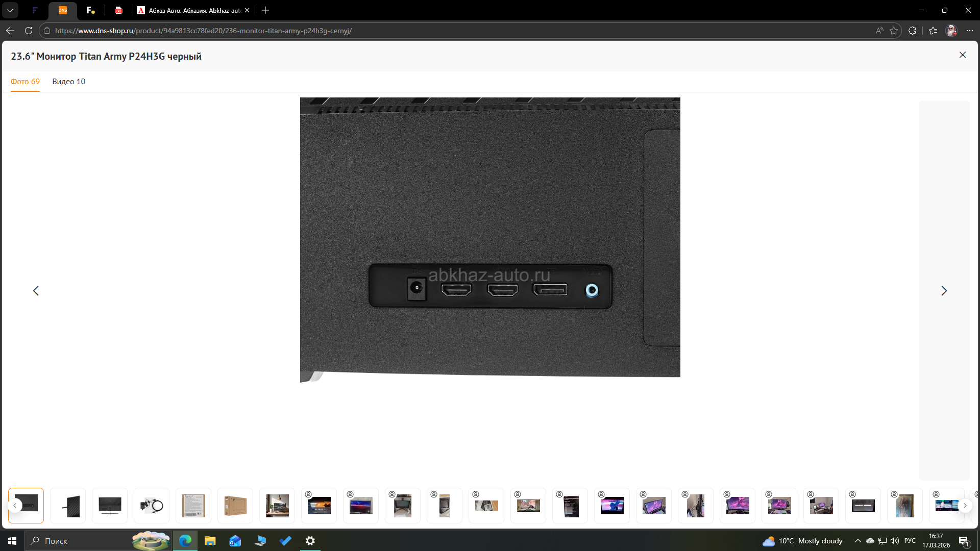The width and height of the screenshot is (980, 551).
Task: Select the Фото 69 tab
Action: [x=25, y=82]
